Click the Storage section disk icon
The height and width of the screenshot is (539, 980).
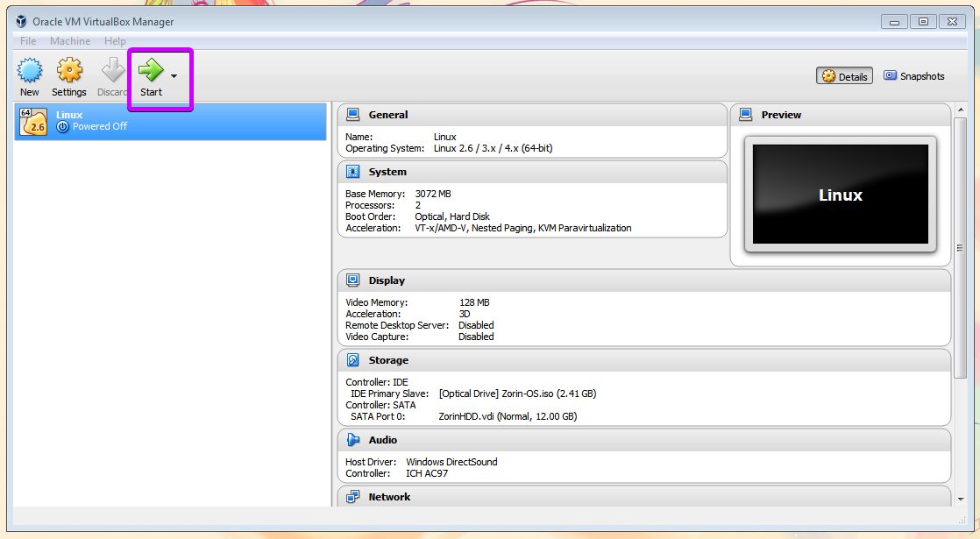tap(353, 359)
